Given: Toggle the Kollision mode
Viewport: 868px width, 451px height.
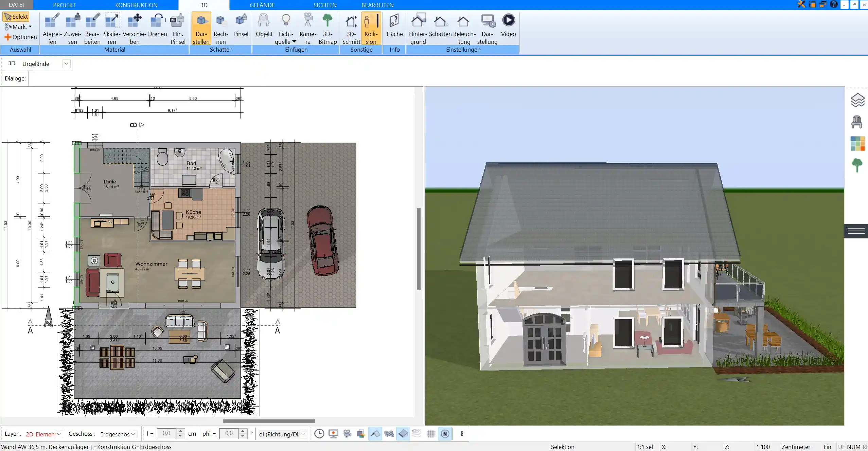Looking at the screenshot, I should click(x=371, y=29).
